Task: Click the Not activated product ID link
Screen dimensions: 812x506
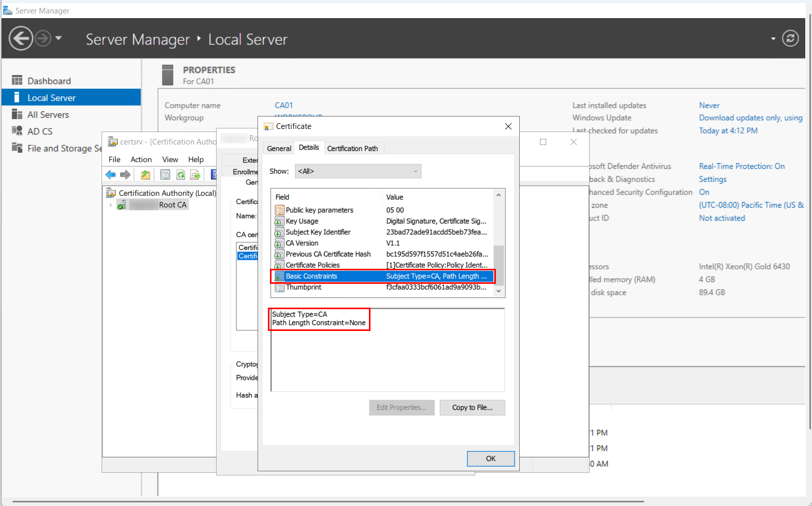Action: [722, 218]
